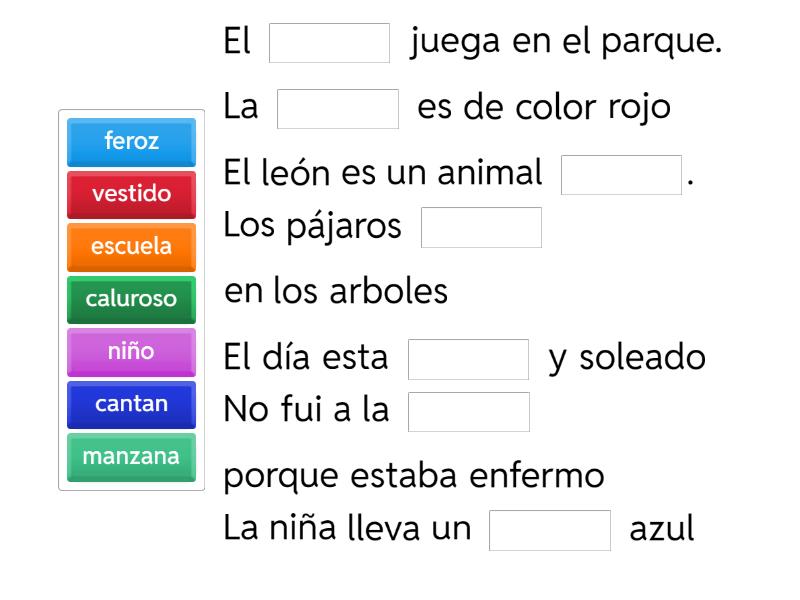Screen dimensions: 800x600
Task: Click the blank after "Los pájaros"
Action: (x=481, y=227)
